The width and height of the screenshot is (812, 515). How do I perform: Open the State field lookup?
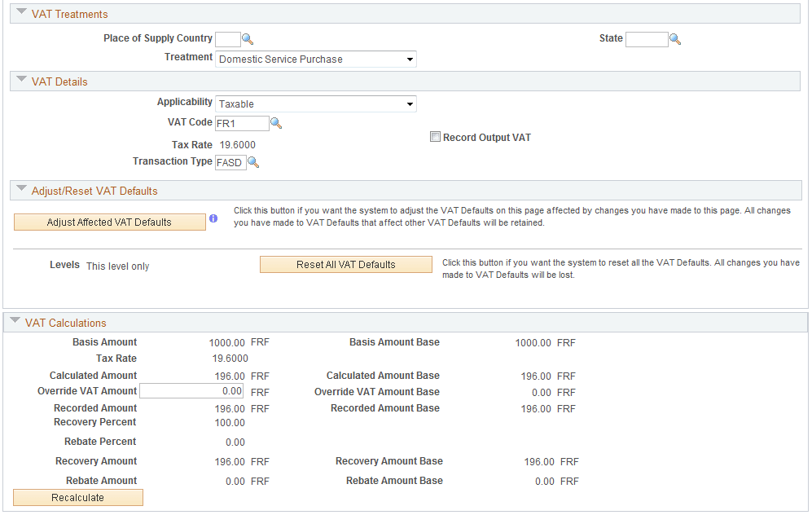(675, 38)
